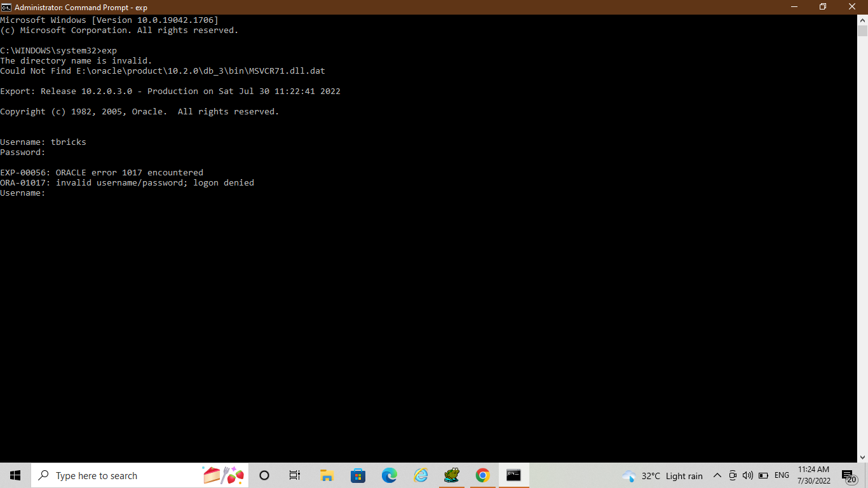Click the 'Password:' prompt line
868x488 pixels.
pyautogui.click(x=23, y=152)
